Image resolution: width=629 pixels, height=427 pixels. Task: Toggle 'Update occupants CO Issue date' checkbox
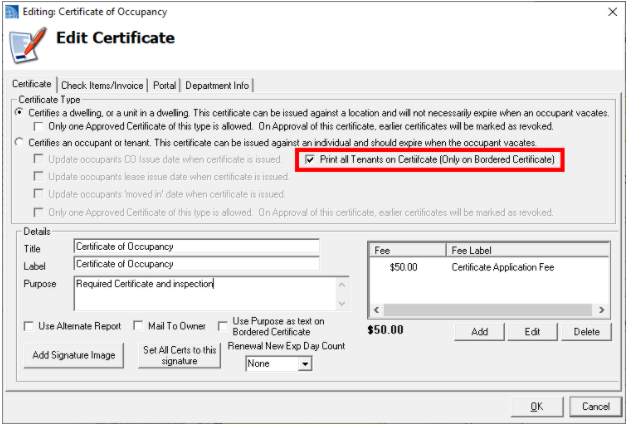pos(39,159)
